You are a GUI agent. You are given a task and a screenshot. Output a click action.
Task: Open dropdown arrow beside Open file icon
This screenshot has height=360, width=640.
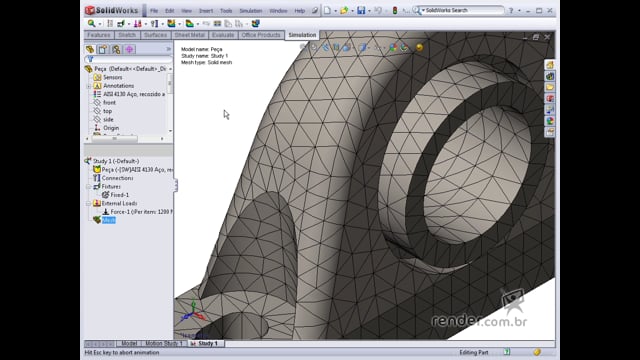click(x=352, y=11)
